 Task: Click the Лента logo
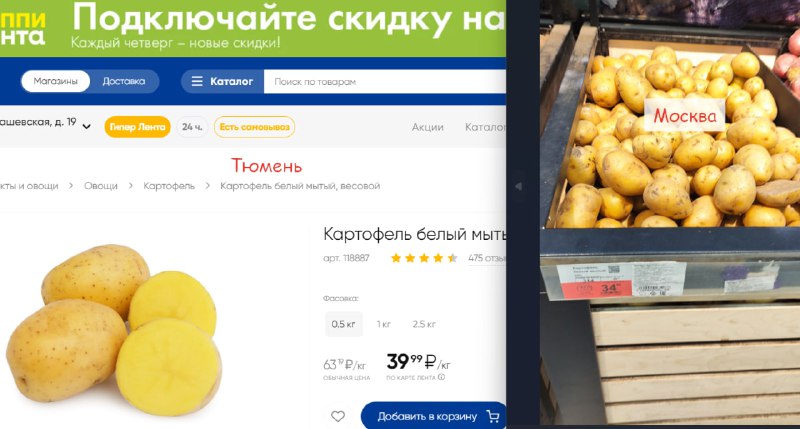click(x=23, y=28)
